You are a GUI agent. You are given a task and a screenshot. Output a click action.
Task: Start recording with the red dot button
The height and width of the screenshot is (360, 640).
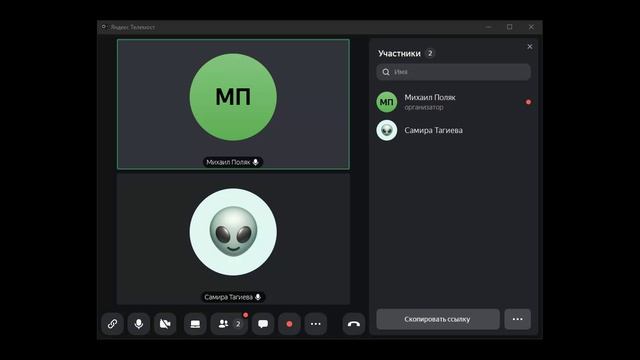click(289, 324)
